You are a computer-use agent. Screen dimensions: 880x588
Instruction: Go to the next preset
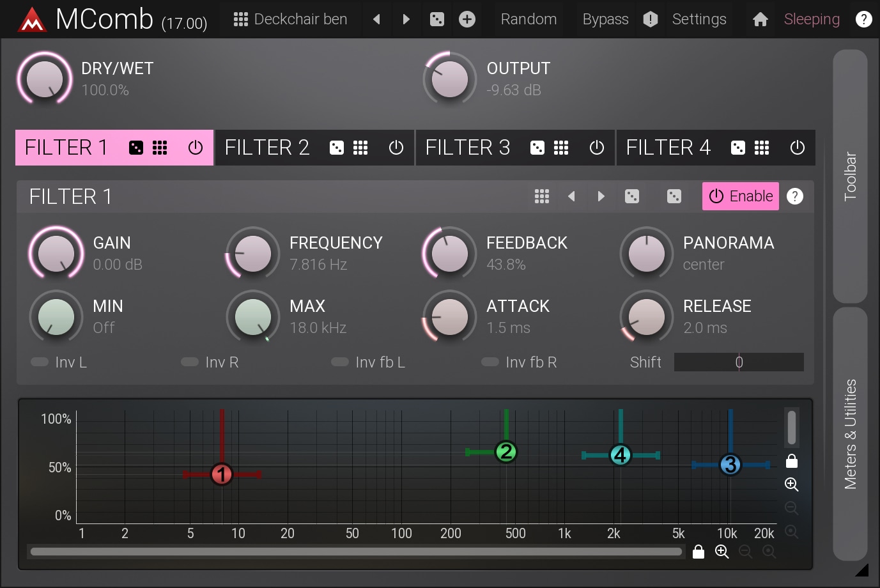pyautogui.click(x=406, y=19)
